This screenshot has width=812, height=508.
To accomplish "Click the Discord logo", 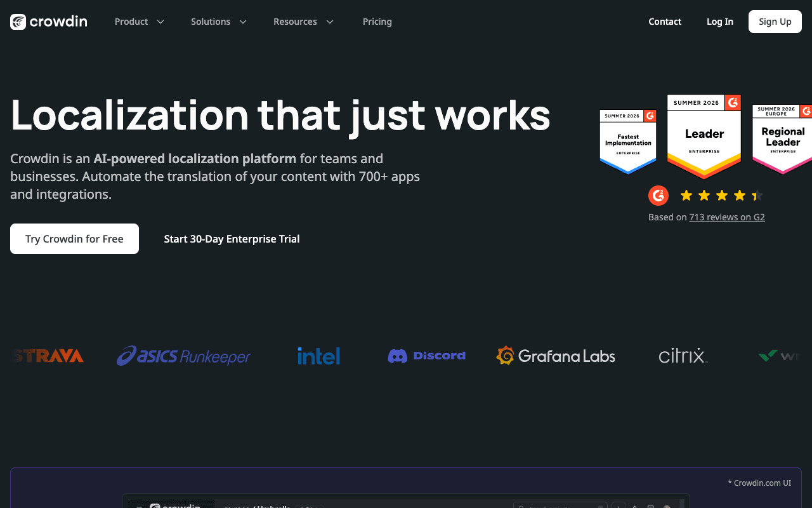I will pyautogui.click(x=427, y=356).
